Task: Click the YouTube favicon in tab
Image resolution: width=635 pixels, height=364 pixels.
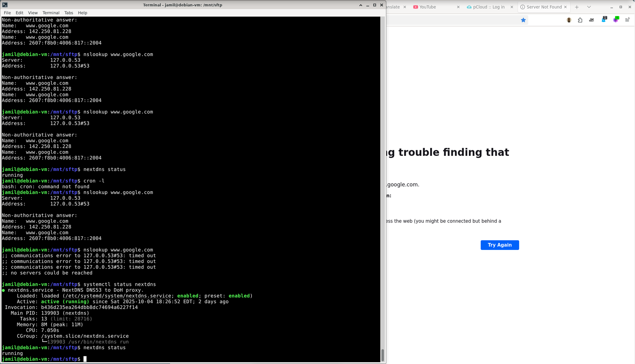Action: point(415,7)
